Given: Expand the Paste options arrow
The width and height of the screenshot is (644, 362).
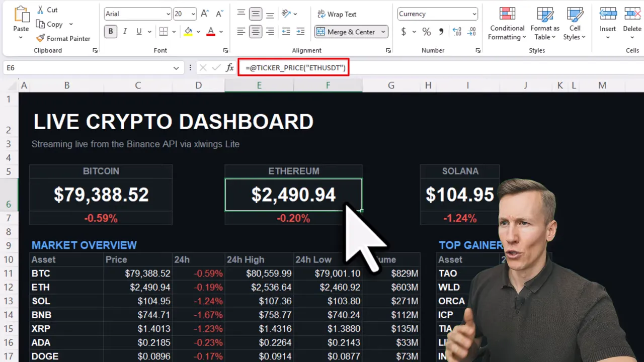Looking at the screenshot, I should (21, 38).
